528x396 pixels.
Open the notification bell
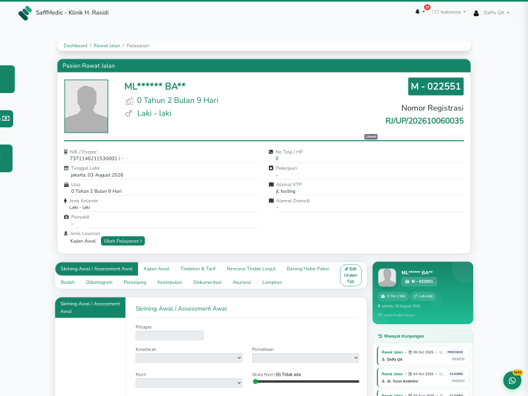(418, 12)
